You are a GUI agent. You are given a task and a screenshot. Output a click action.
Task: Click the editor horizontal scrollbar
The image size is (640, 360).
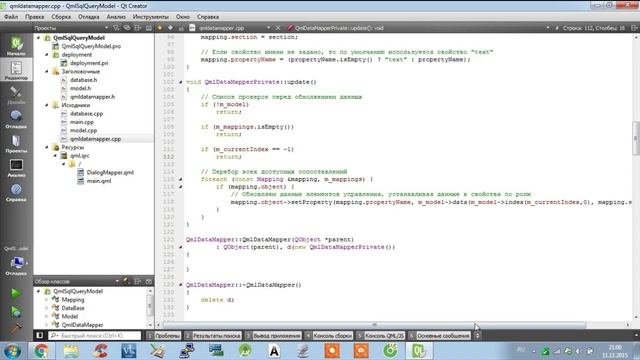[374, 325]
